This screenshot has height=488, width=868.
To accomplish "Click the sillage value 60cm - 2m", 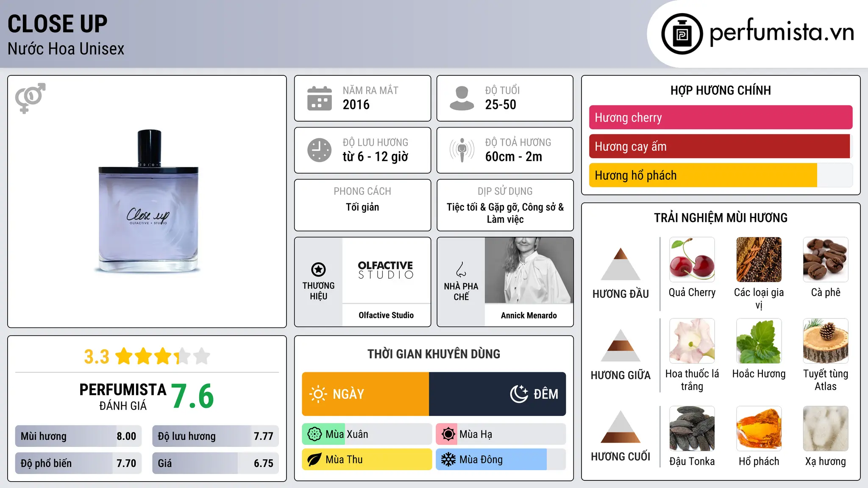I will point(514,157).
